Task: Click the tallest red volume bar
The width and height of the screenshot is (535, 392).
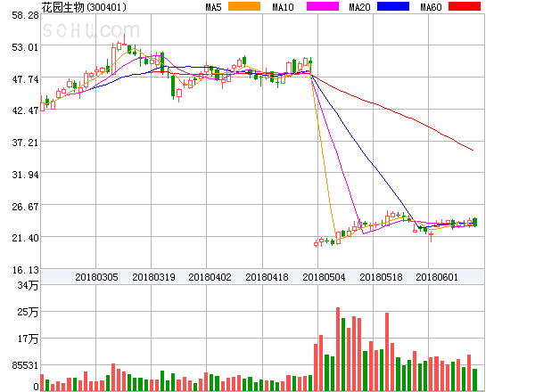Action: pos(338,349)
